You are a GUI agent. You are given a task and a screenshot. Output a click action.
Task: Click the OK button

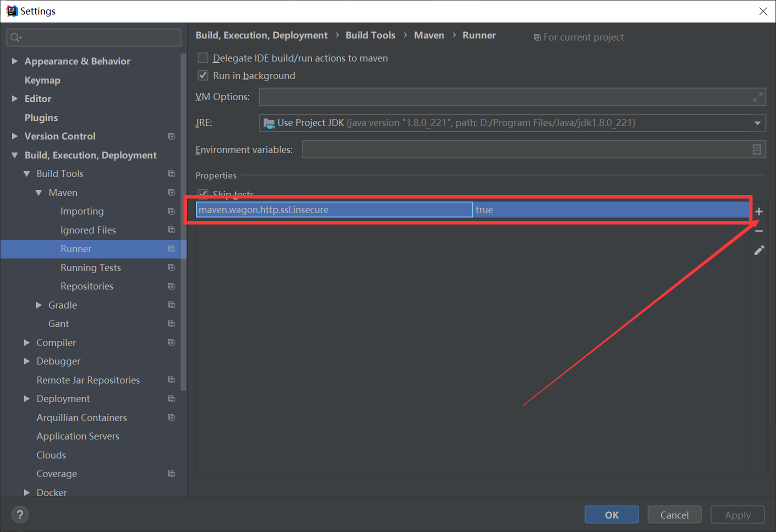[611, 514]
